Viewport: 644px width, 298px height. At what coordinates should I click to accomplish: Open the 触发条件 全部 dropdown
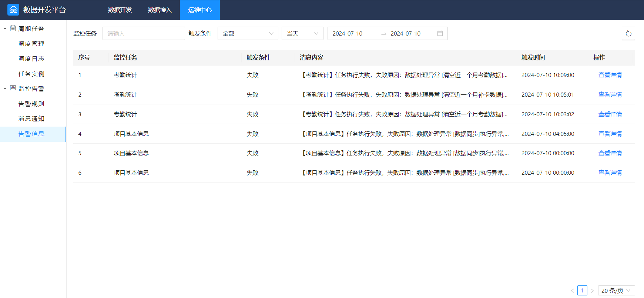click(248, 34)
